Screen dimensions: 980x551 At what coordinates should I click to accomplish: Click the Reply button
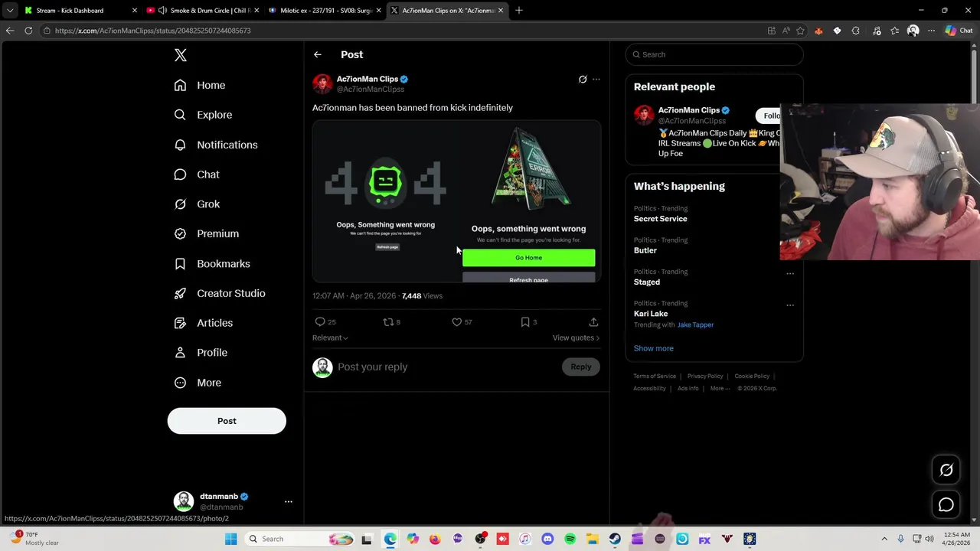pyautogui.click(x=581, y=367)
